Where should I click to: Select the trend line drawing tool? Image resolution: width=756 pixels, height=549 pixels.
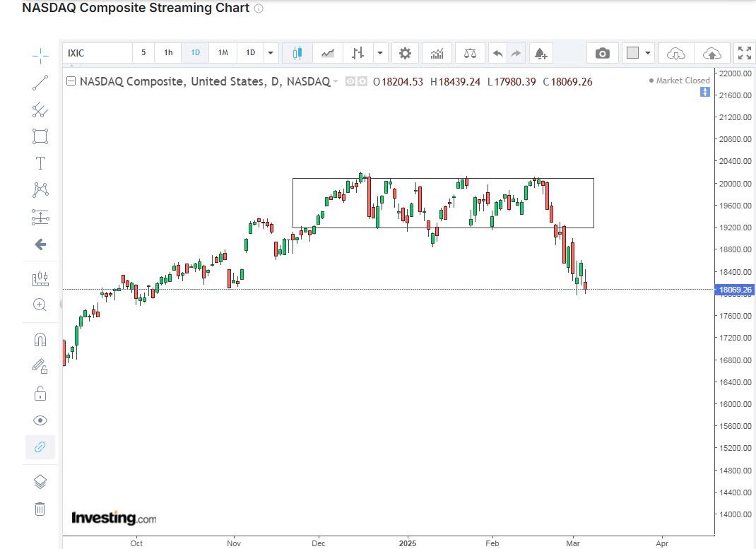click(x=40, y=83)
